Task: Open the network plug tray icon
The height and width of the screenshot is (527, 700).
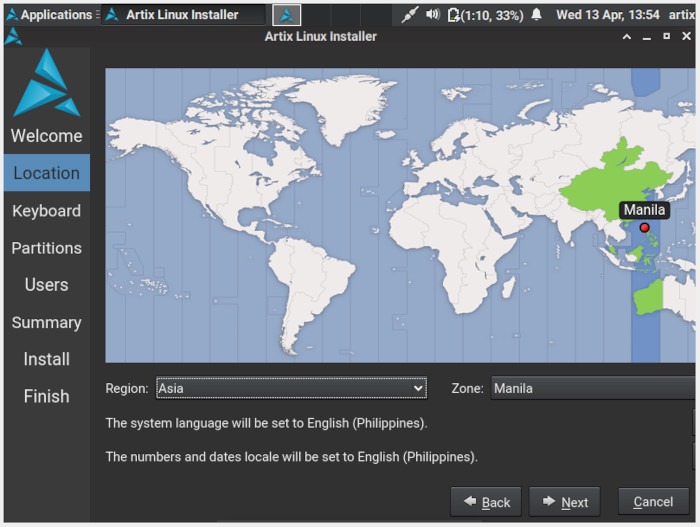Action: [409, 15]
